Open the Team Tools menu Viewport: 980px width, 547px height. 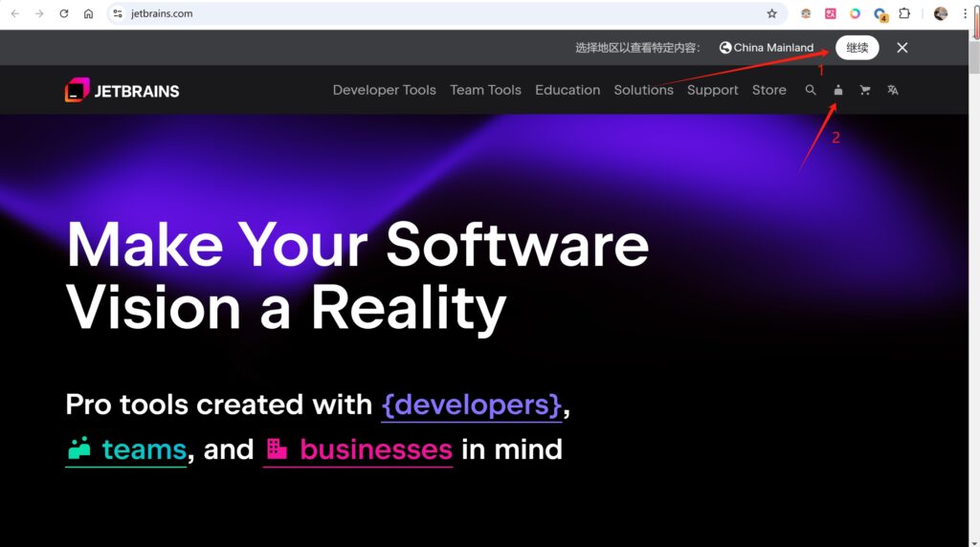click(485, 90)
